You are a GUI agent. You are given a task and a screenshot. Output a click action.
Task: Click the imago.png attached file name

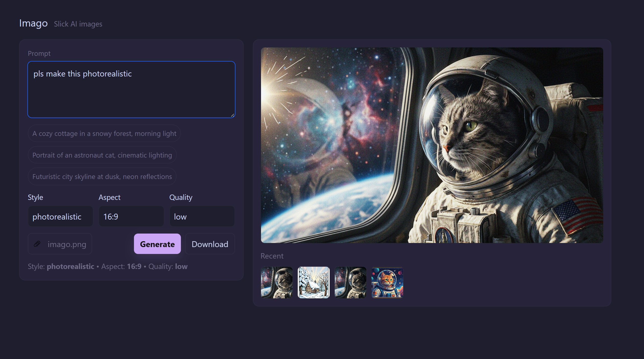click(x=67, y=244)
